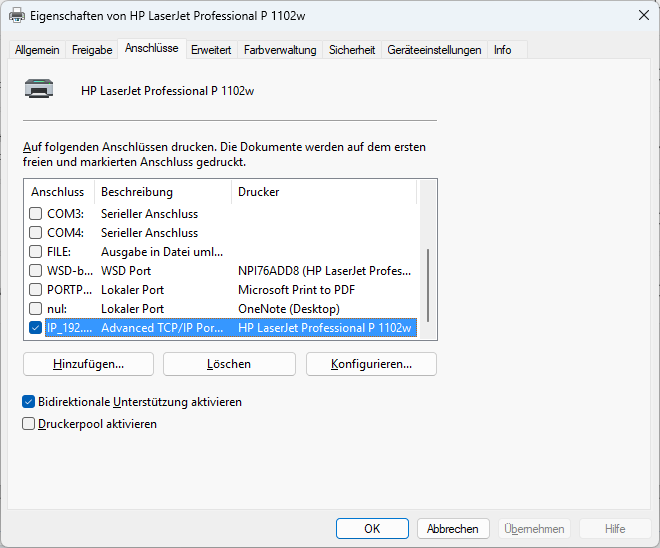Open the Geräteeinstellungen tab
660x548 pixels.
434,50
